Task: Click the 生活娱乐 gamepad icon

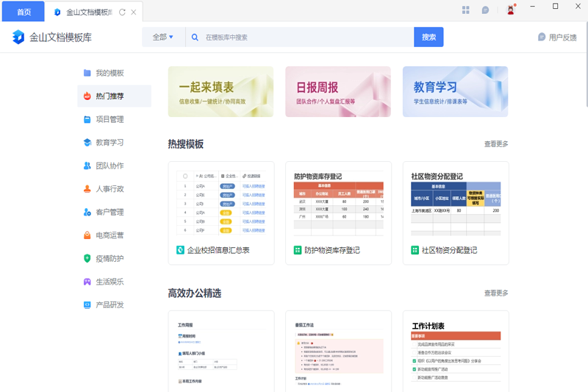Action: [87, 282]
